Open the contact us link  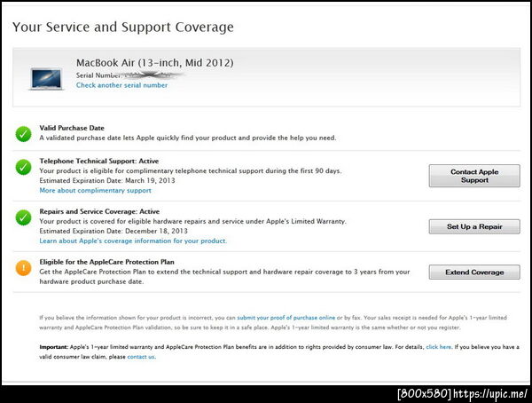click(141, 357)
